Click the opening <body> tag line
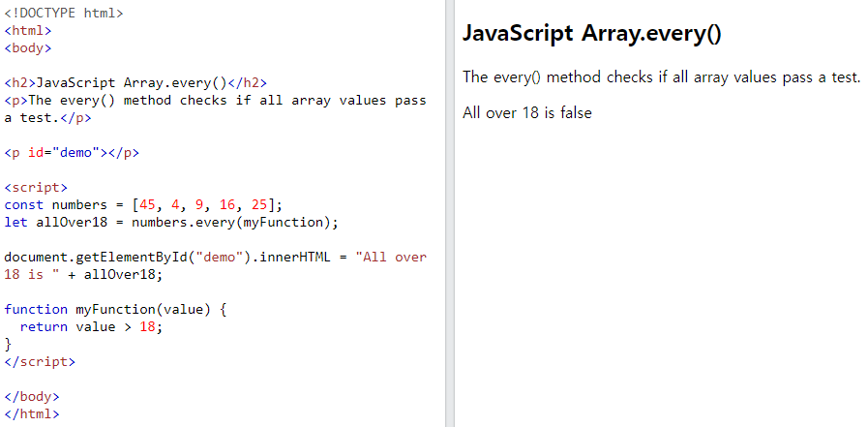The height and width of the screenshot is (427, 868). tap(28, 47)
